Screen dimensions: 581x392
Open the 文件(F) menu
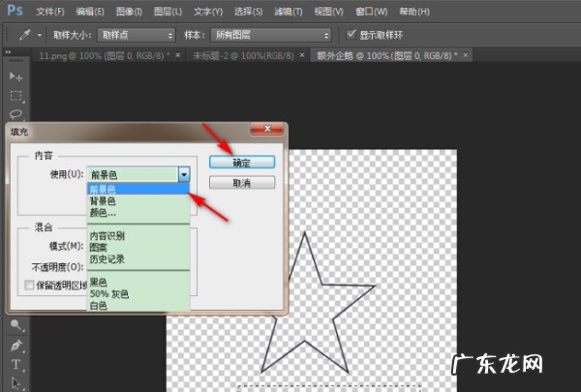[x=49, y=11]
